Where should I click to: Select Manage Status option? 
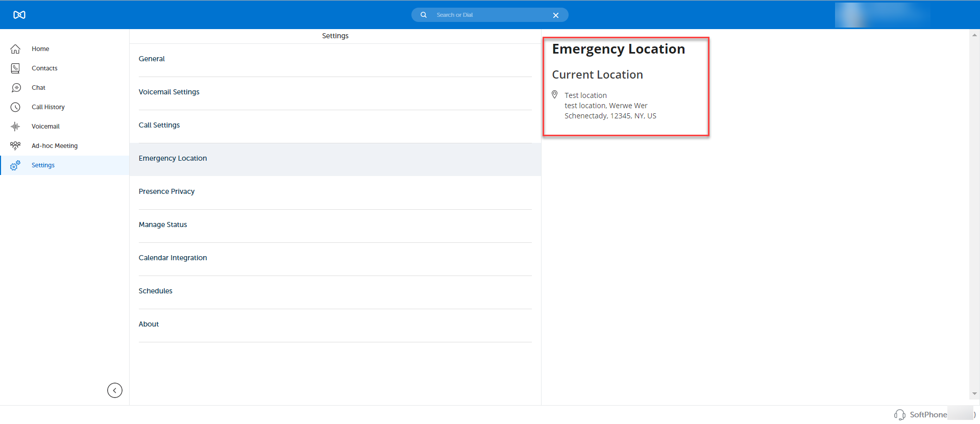click(x=163, y=225)
